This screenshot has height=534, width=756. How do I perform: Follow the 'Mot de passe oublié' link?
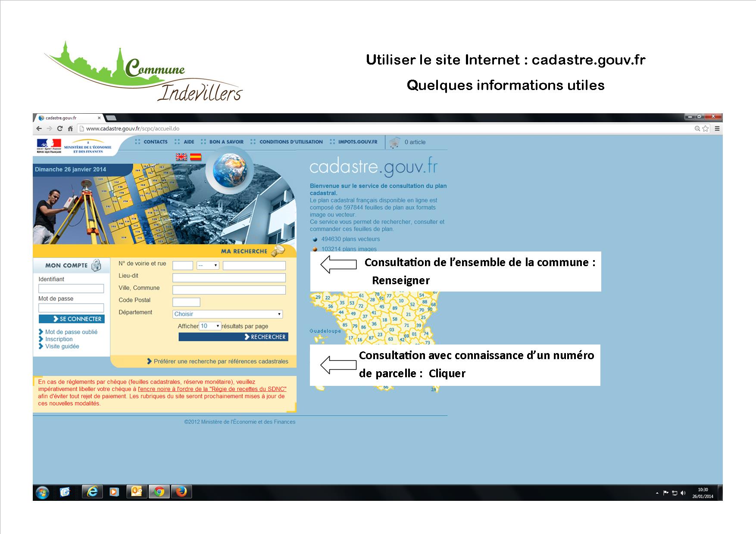click(x=71, y=332)
